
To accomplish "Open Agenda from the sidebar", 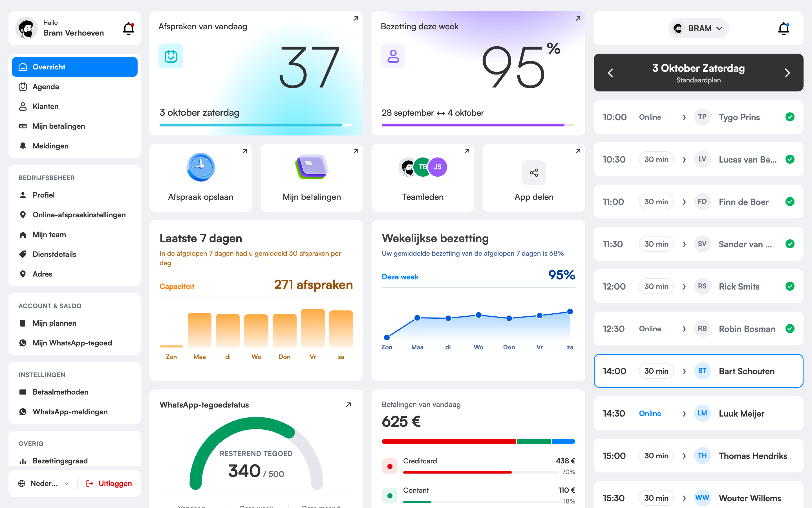I will [x=74, y=87].
